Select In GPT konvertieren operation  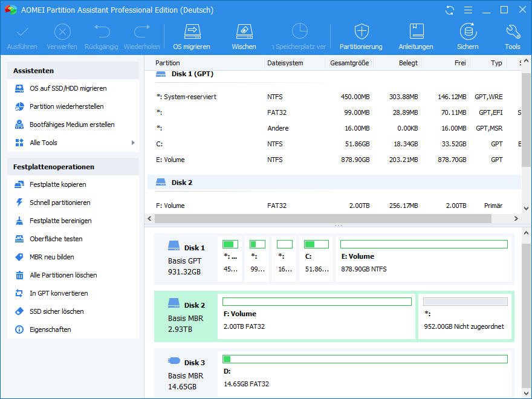tap(59, 293)
